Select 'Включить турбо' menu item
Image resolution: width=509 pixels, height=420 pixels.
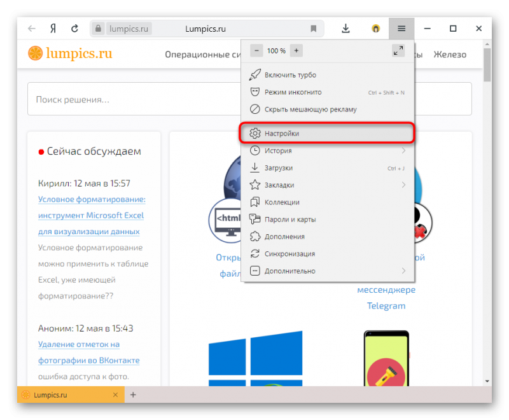click(328, 75)
